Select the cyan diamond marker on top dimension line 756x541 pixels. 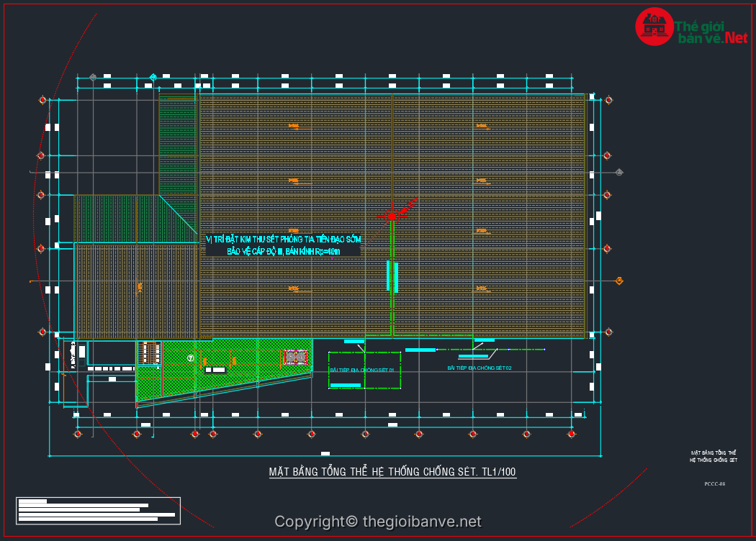pyautogui.click(x=153, y=77)
